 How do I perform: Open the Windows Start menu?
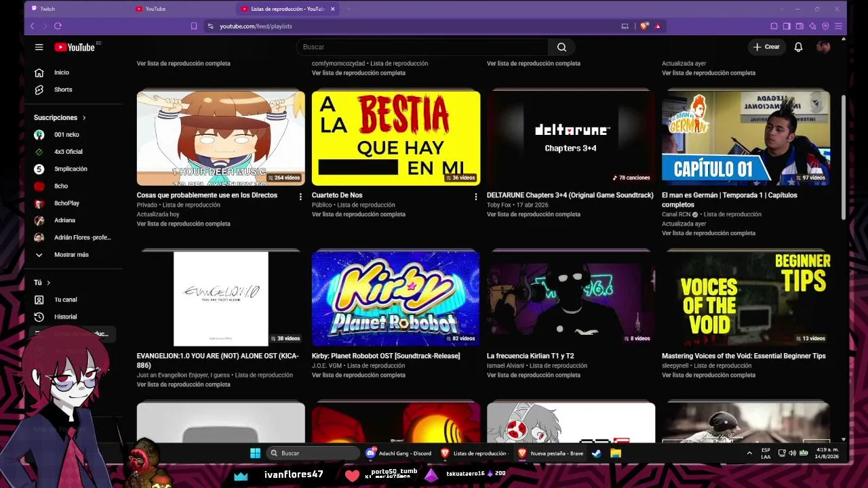pos(255,453)
